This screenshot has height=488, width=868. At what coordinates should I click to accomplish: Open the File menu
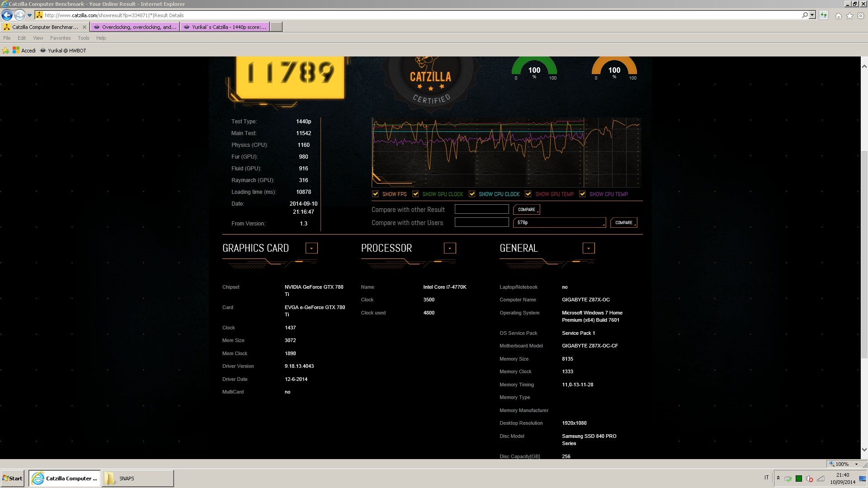[7, 38]
